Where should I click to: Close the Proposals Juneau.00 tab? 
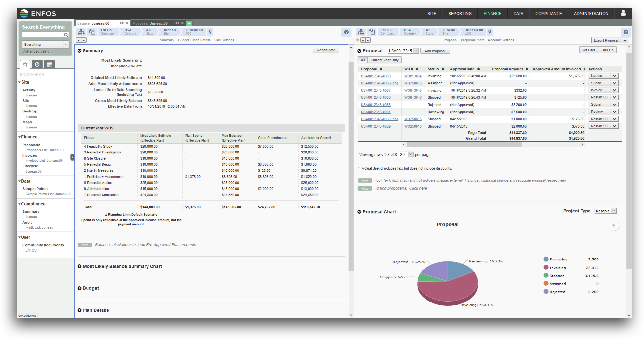[182, 23]
